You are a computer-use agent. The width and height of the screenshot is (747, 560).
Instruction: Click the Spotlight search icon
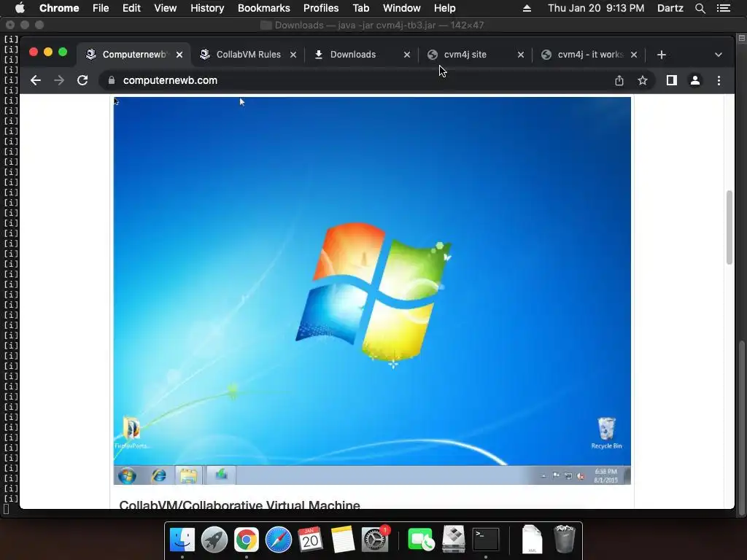[700, 8]
